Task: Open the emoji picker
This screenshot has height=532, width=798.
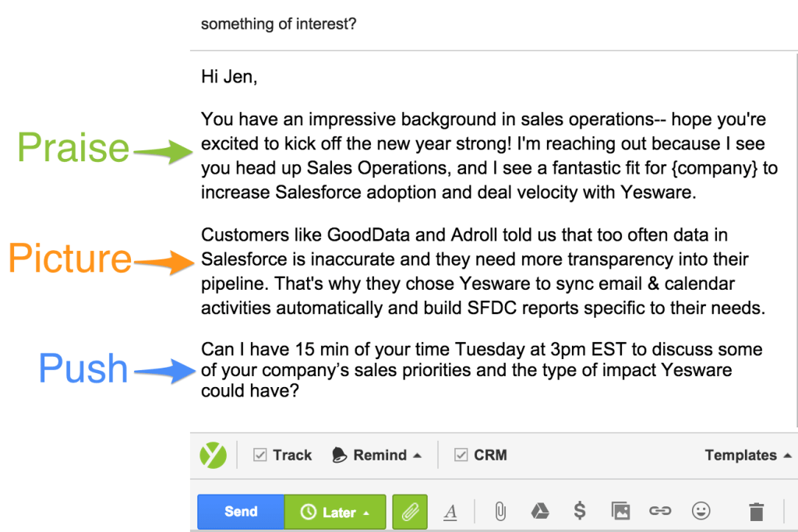Action: [x=701, y=512]
